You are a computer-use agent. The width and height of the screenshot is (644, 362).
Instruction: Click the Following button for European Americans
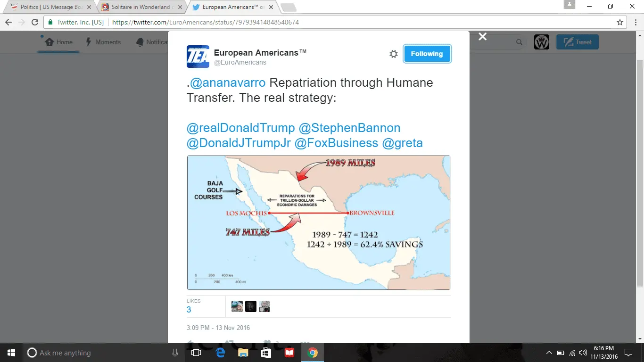tap(427, 54)
